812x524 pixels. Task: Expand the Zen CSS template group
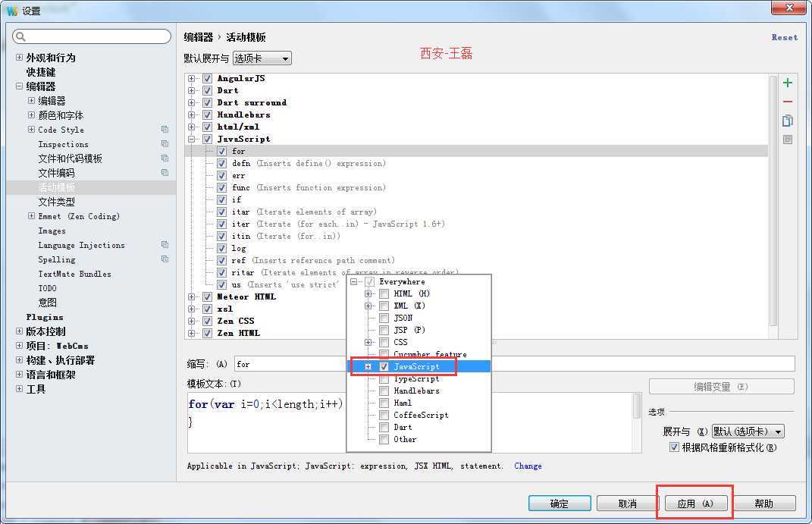(192, 321)
